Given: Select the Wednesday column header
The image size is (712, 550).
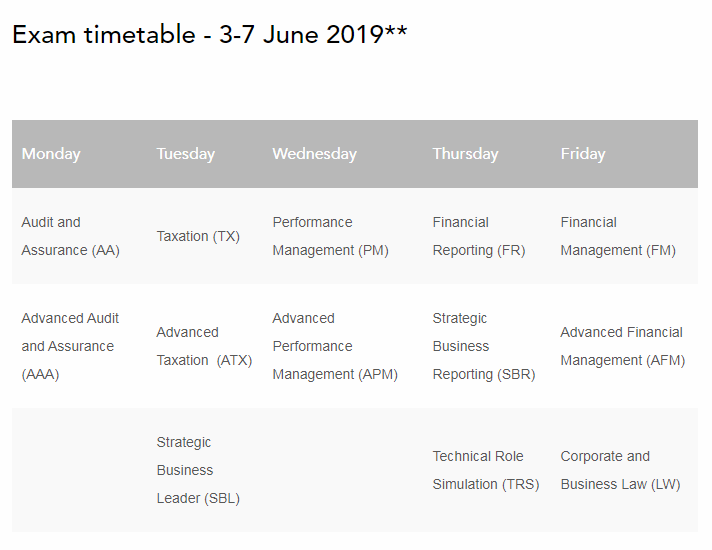Looking at the screenshot, I should coord(314,154).
